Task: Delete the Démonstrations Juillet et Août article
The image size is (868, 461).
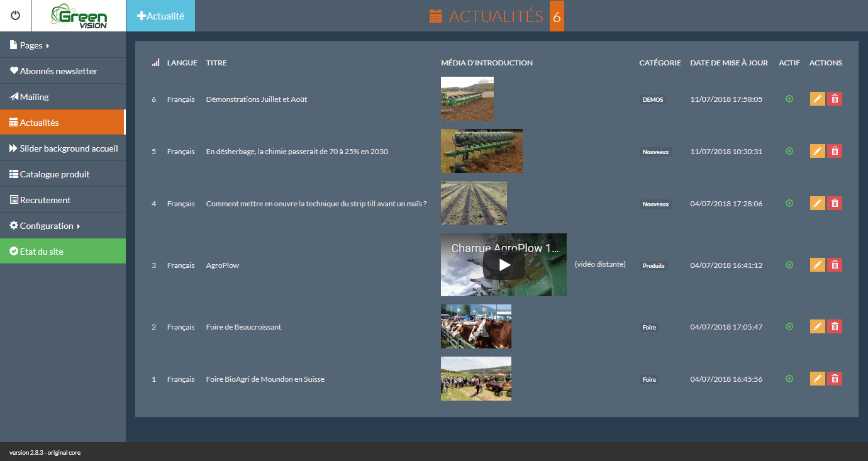Action: (x=835, y=99)
